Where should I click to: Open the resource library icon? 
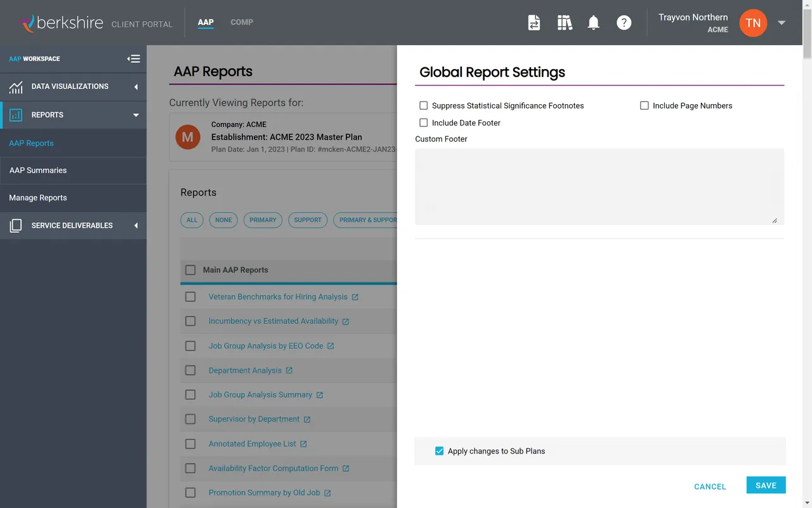click(x=564, y=22)
